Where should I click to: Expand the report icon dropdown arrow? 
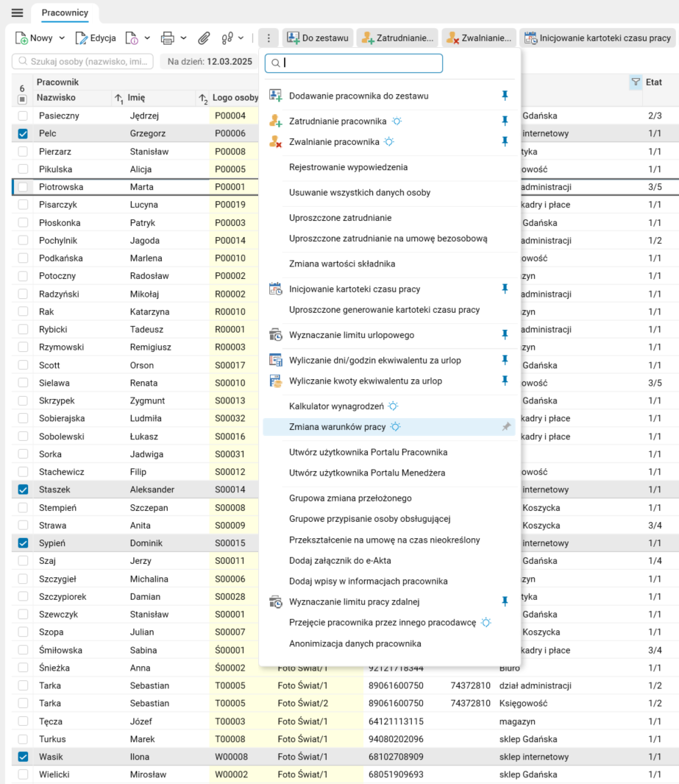[147, 38]
